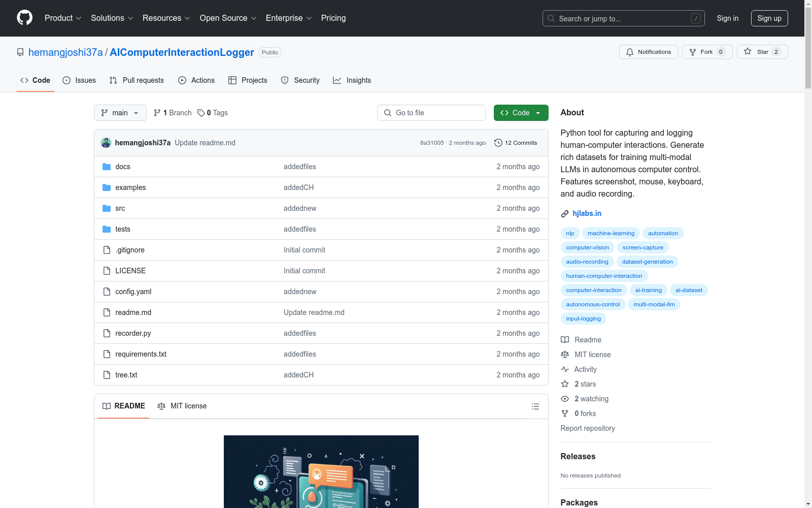Click the docs folder icon
This screenshot has width=812, height=508.
point(107,167)
